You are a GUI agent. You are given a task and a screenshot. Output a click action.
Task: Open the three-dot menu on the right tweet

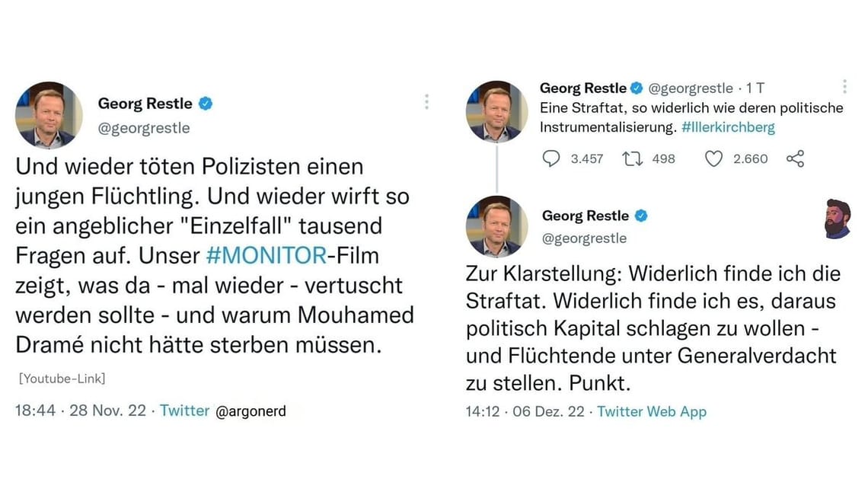coord(844,86)
